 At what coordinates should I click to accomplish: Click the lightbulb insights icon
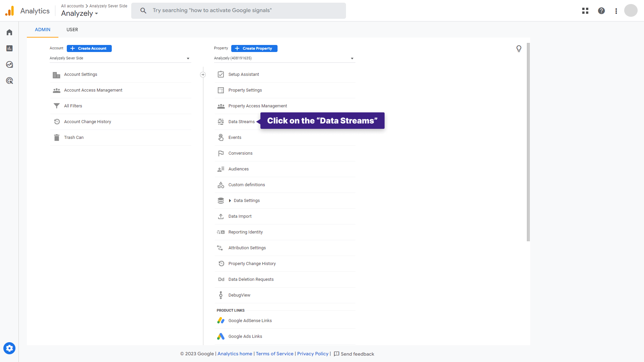(519, 49)
